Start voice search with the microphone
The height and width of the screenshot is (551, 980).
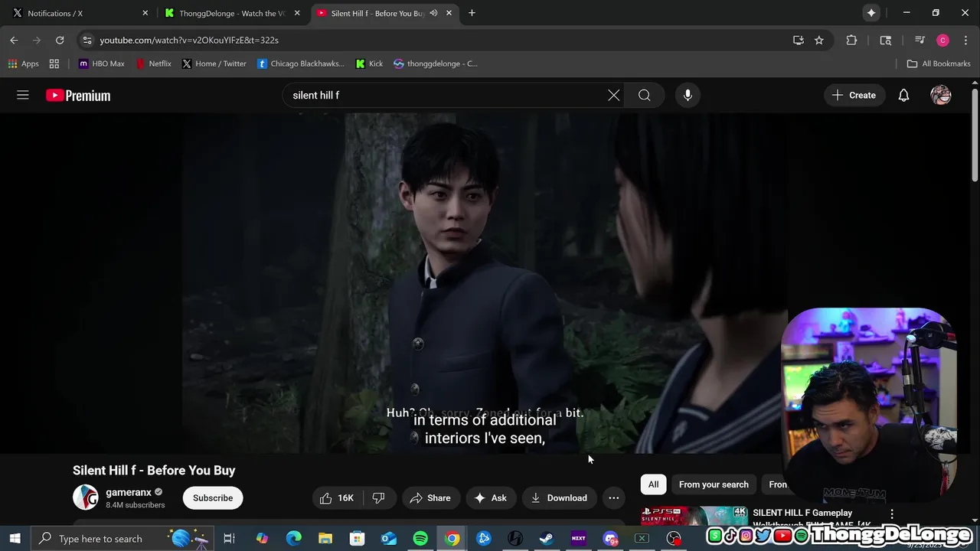tap(688, 95)
